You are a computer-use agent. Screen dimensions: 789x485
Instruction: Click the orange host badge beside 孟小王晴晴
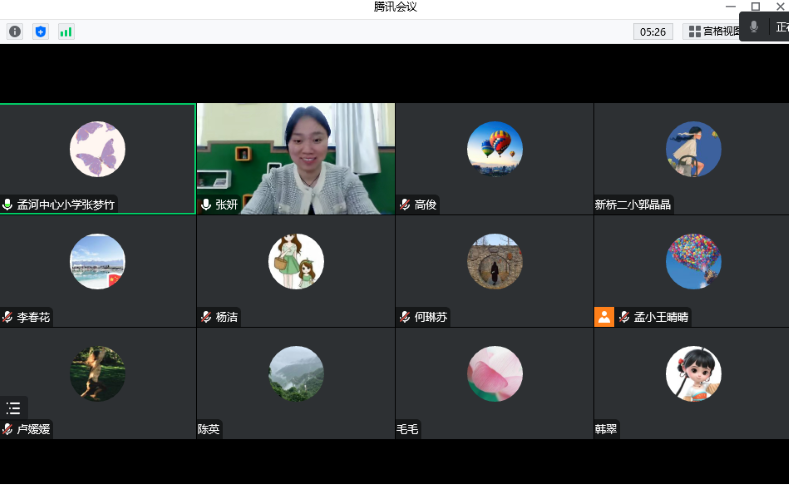tap(604, 317)
